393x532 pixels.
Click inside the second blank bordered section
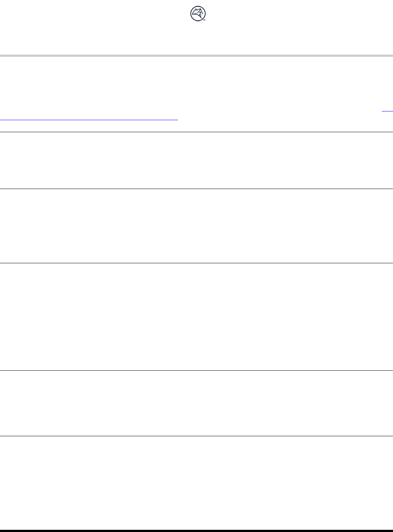(x=196, y=226)
